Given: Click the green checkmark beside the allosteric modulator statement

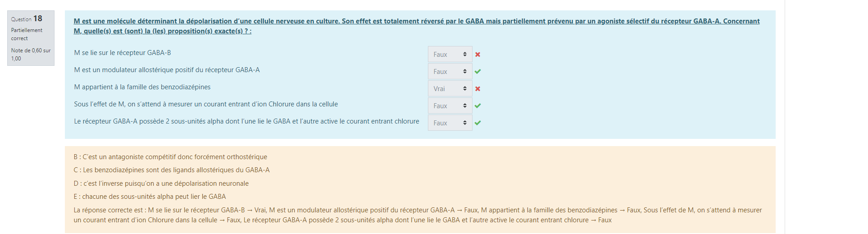Looking at the screenshot, I should pyautogui.click(x=478, y=71).
